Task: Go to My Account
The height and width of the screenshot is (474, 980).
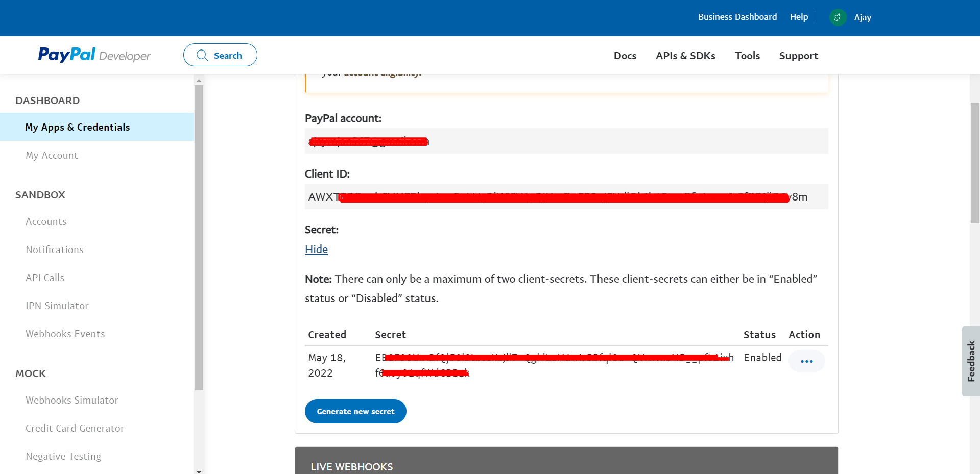Action: [52, 155]
